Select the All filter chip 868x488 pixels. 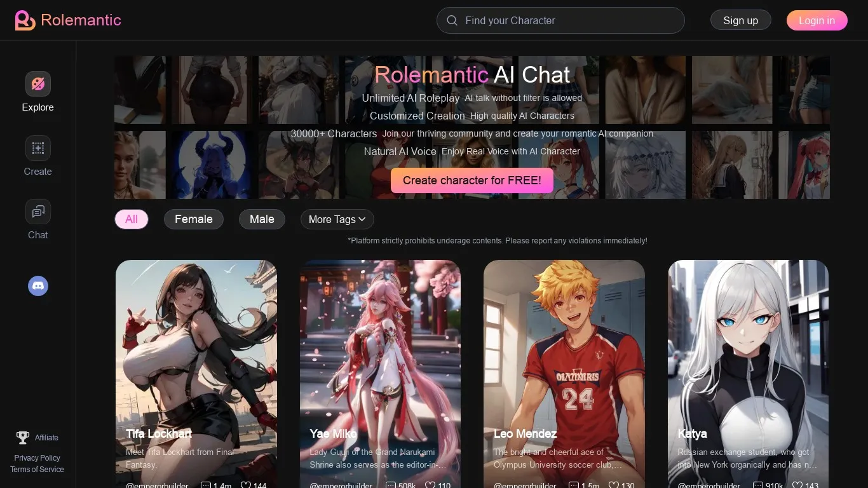click(x=131, y=219)
